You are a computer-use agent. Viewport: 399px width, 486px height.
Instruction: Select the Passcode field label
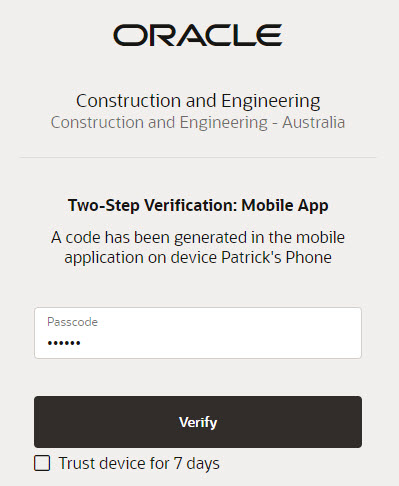click(x=72, y=322)
